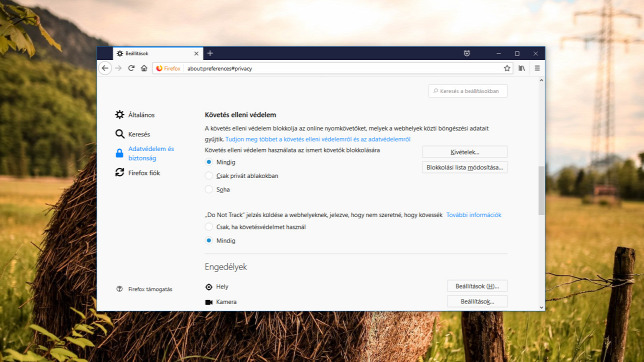Click the magnifier icon beside Keresés
Viewport: 644px width, 362px height.
click(x=120, y=134)
